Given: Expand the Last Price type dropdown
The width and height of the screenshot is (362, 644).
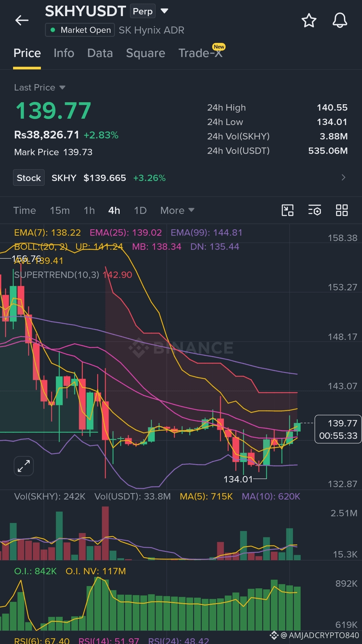Looking at the screenshot, I should pos(62,87).
